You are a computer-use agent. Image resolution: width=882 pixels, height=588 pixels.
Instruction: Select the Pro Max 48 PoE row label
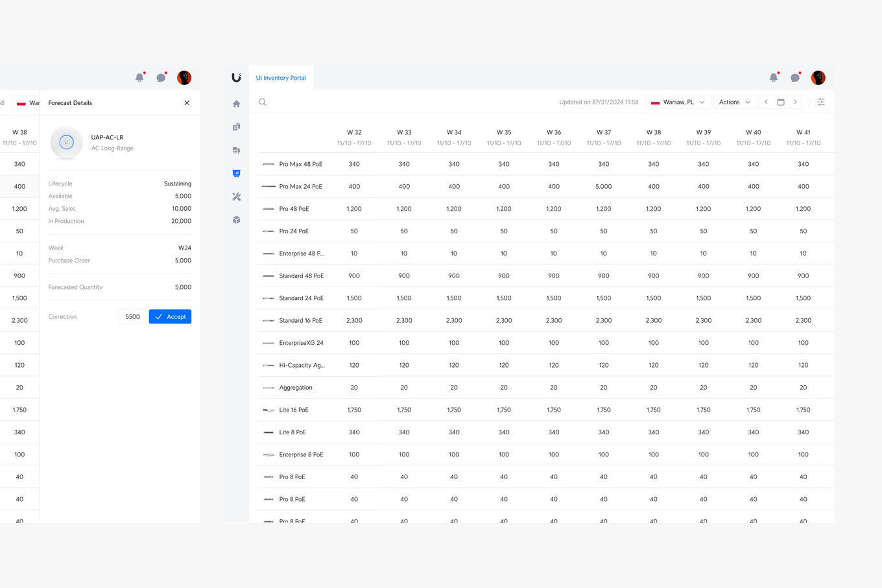click(x=301, y=164)
